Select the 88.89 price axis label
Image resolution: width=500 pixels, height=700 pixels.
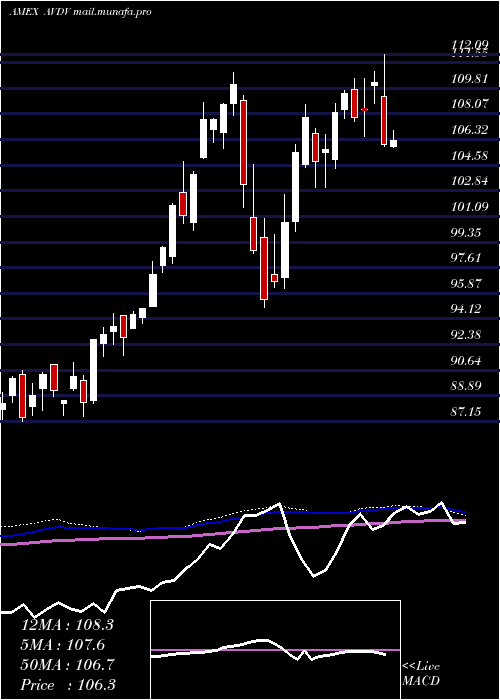click(466, 386)
